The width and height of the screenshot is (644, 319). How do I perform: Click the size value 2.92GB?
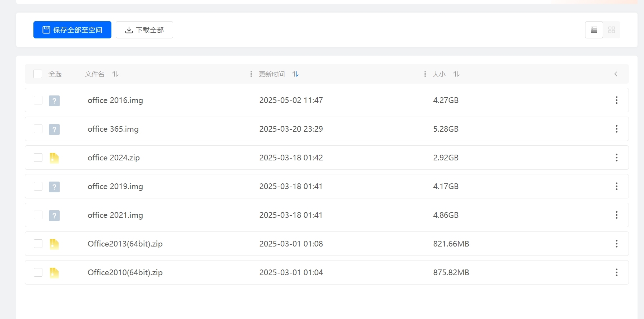click(x=446, y=158)
